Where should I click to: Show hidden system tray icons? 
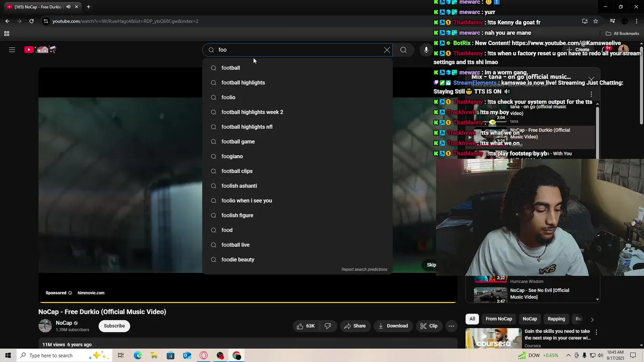[569, 355]
